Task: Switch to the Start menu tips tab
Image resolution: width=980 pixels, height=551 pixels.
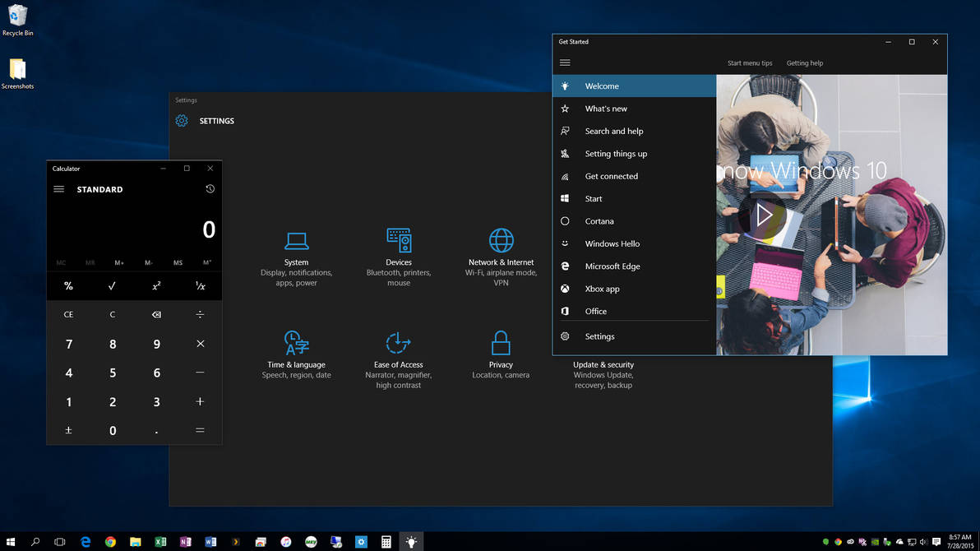Action: click(x=750, y=63)
